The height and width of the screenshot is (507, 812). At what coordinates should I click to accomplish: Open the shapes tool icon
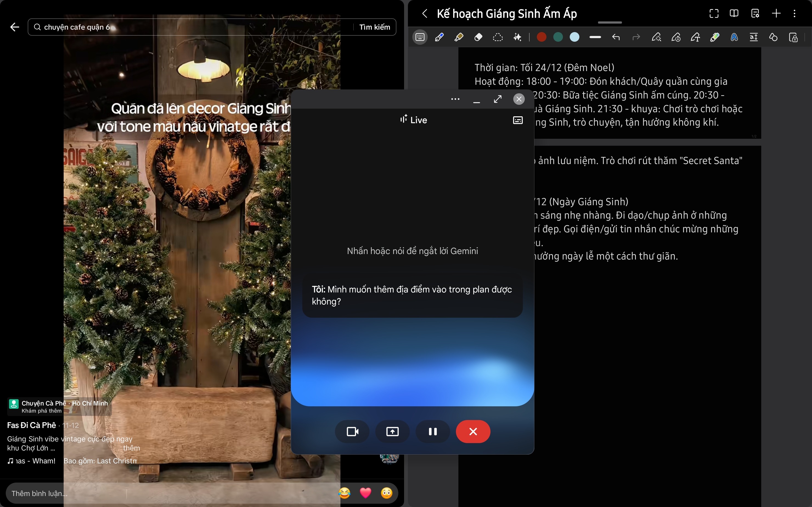click(773, 37)
